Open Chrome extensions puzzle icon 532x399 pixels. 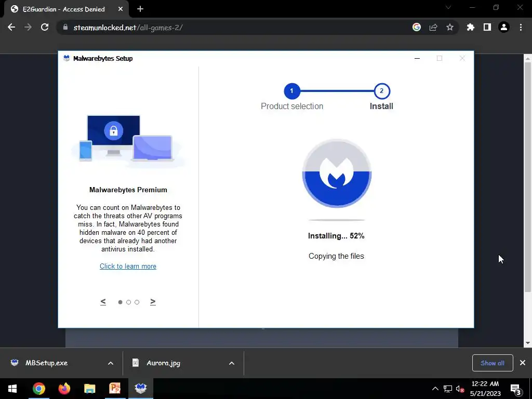coord(471,27)
